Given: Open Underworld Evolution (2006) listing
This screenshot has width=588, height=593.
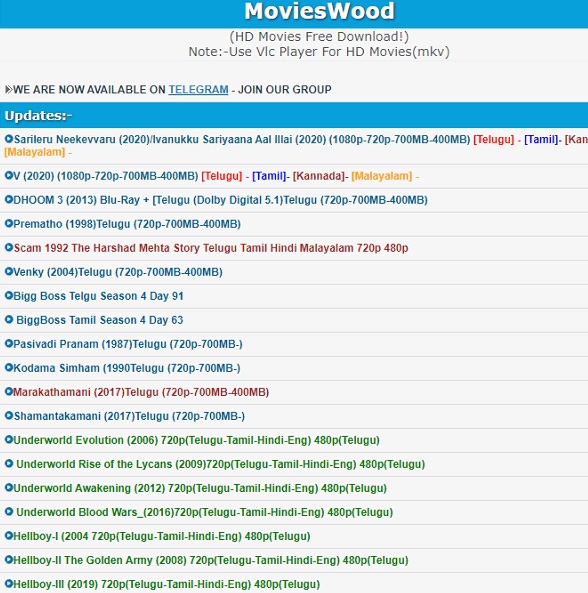Looking at the screenshot, I should point(196,440).
